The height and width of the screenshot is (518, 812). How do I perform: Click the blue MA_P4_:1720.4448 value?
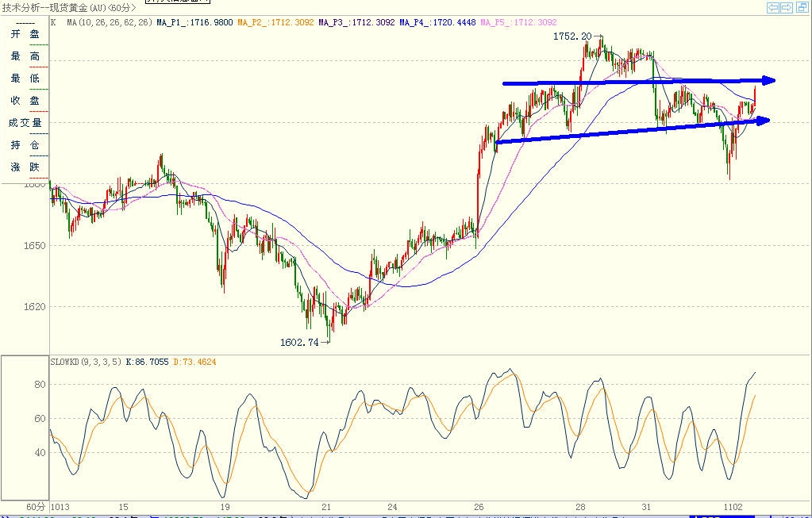pos(437,22)
